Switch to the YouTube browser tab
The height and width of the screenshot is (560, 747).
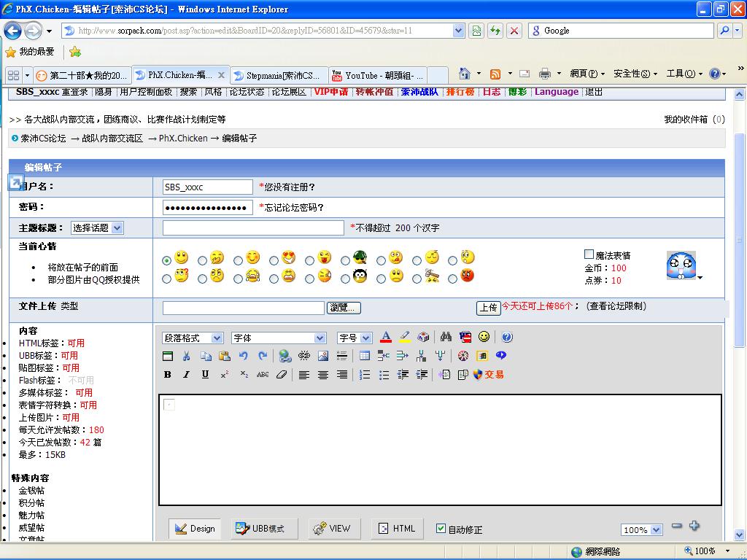(378, 75)
